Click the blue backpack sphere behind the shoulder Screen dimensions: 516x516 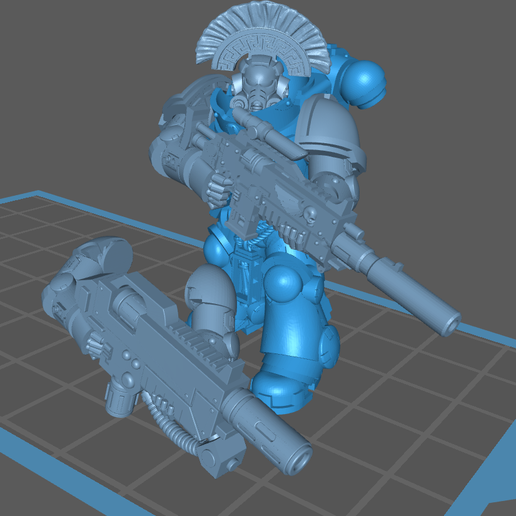(363, 83)
